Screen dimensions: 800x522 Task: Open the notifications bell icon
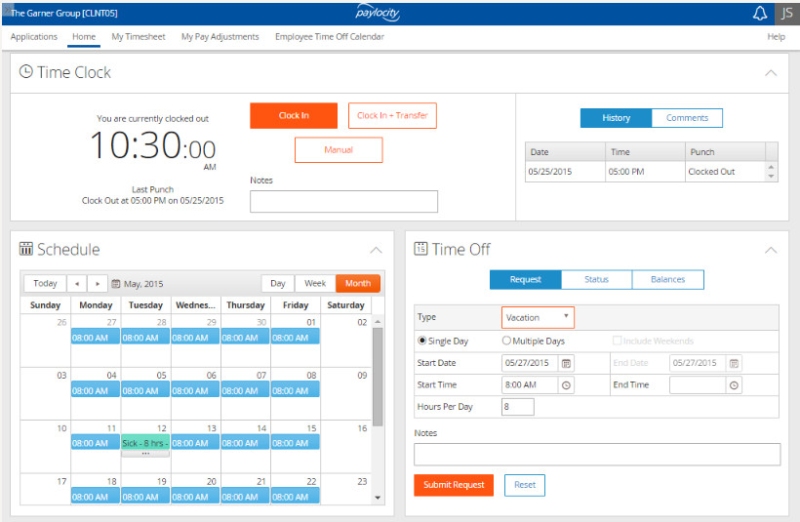[760, 13]
